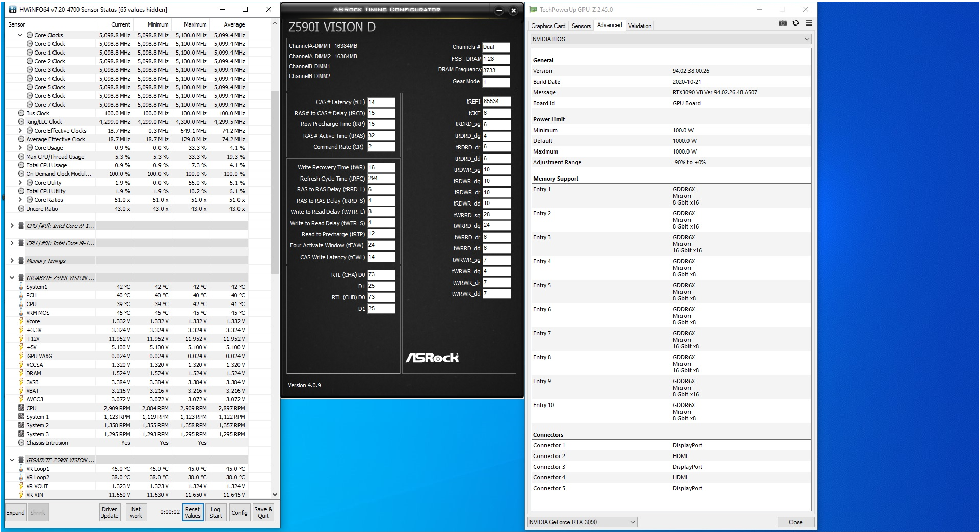This screenshot has height=532, width=980.
Task: Click the Reset Values button
Action: (x=193, y=513)
